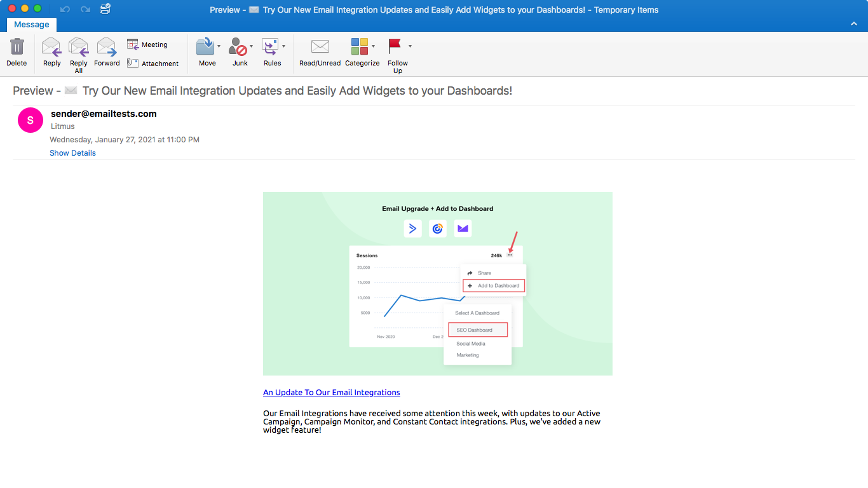
Task: Click the sender's avatar circle
Action: pyautogui.click(x=30, y=120)
